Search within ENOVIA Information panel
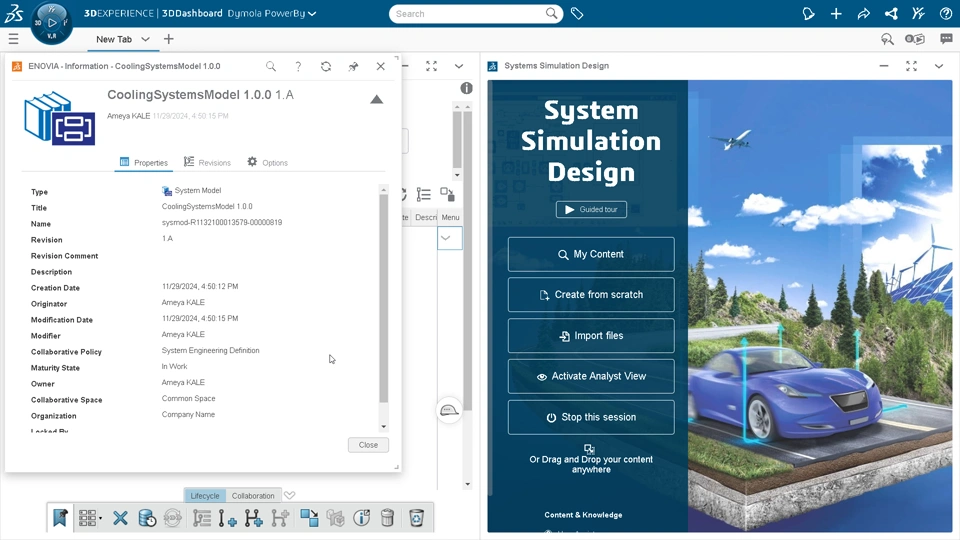The height and width of the screenshot is (540, 960). click(x=271, y=66)
